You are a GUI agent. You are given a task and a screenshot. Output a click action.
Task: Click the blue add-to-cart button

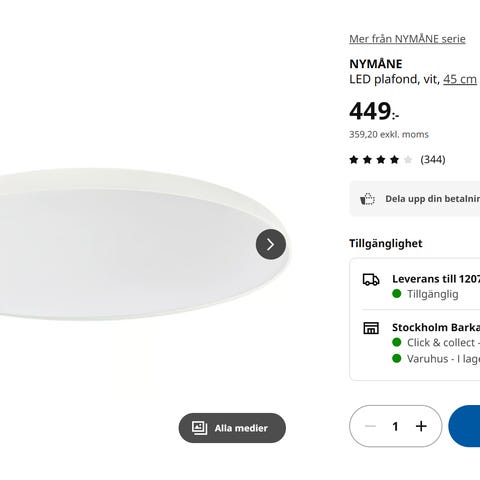pyautogui.click(x=464, y=426)
